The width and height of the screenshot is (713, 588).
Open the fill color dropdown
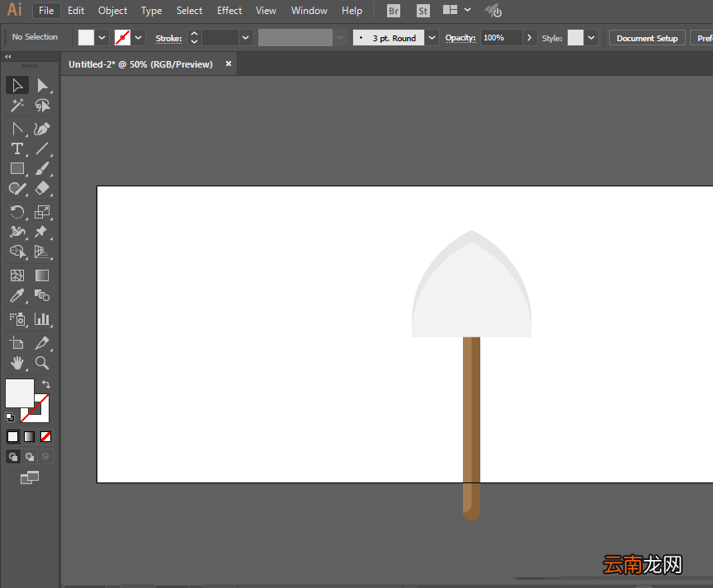(x=102, y=38)
